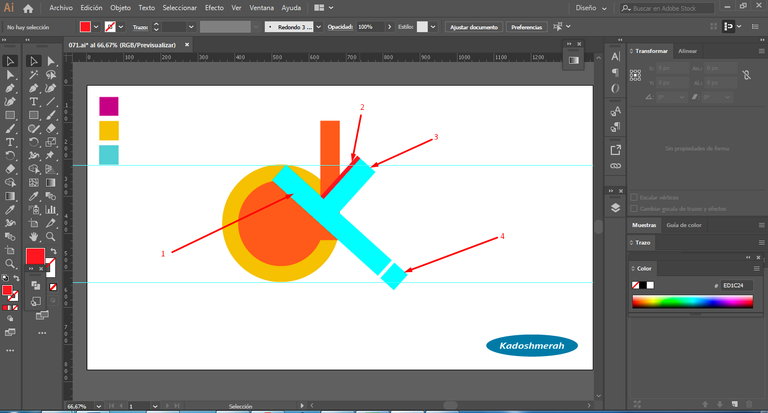Viewport: 768px width, 413px height.
Task: Open the Asset Export panel icon
Action: 615,150
